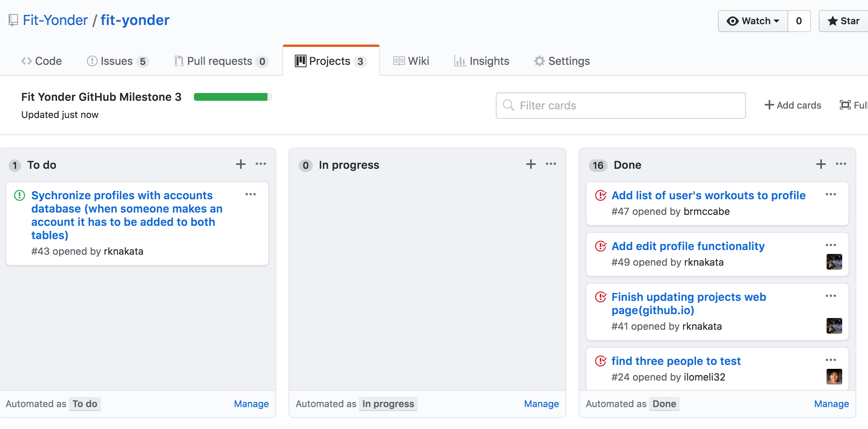Click assignee avatar on #41 card

pyautogui.click(x=834, y=326)
